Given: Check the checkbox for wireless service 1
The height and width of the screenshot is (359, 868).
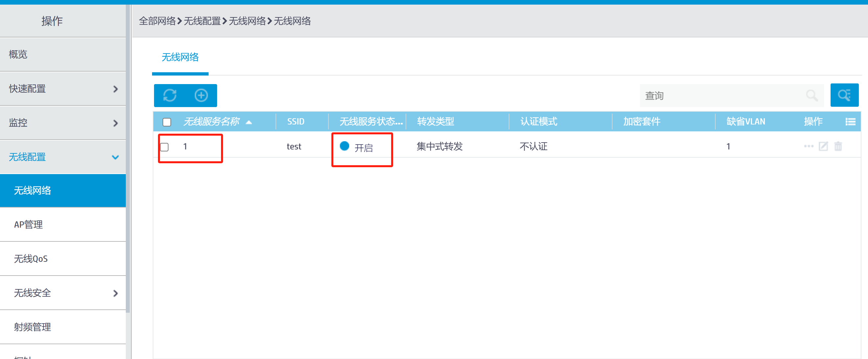Looking at the screenshot, I should coord(165,147).
